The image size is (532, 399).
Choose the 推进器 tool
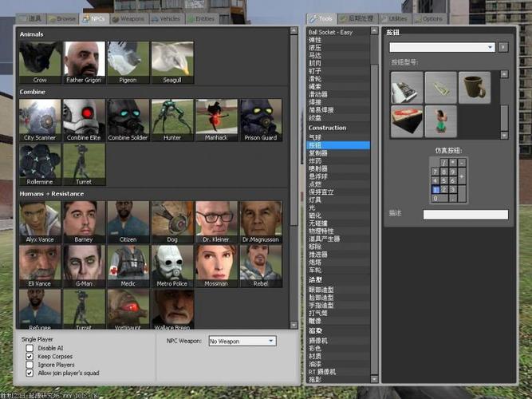(338, 255)
